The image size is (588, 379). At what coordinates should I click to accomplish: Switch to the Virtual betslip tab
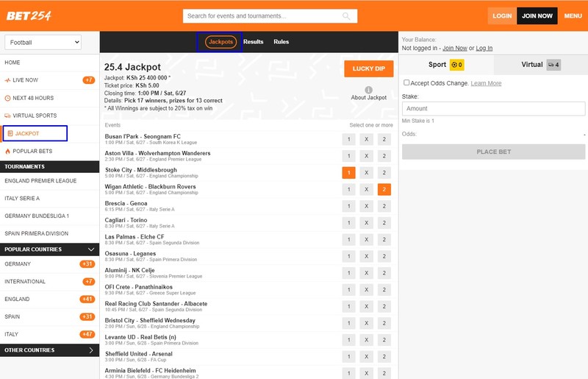[x=541, y=65]
